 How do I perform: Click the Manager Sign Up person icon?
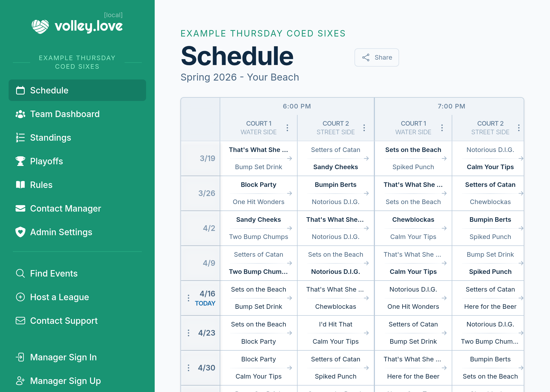(20, 381)
